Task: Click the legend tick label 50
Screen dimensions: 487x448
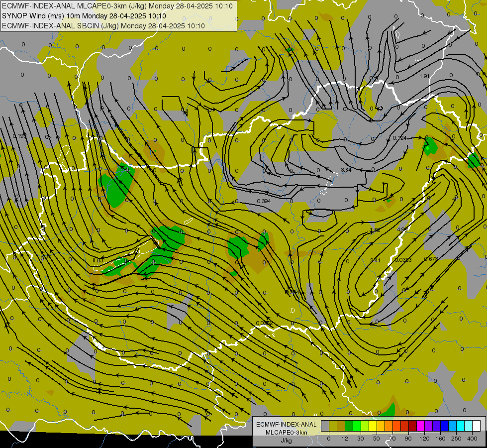Action: click(377, 439)
